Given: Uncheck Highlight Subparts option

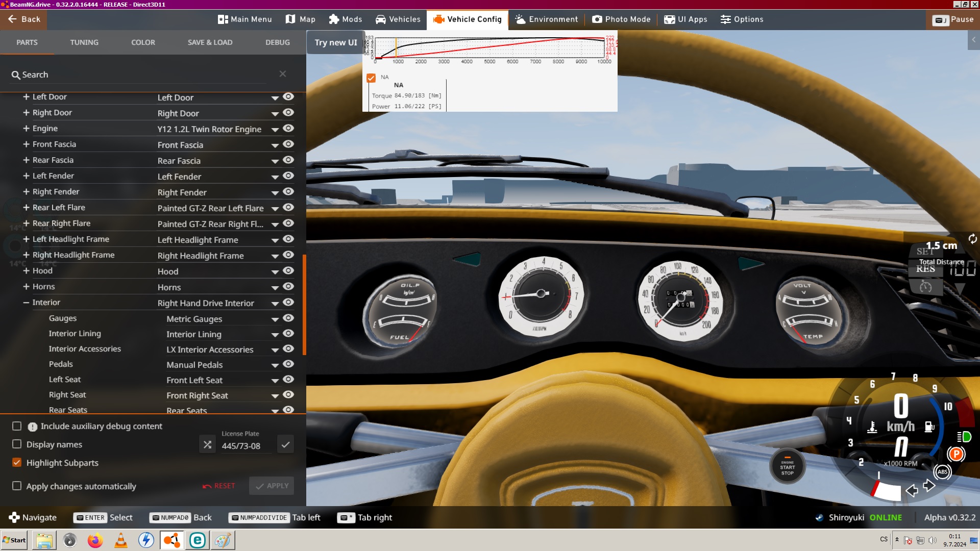Looking at the screenshot, I should click(17, 463).
